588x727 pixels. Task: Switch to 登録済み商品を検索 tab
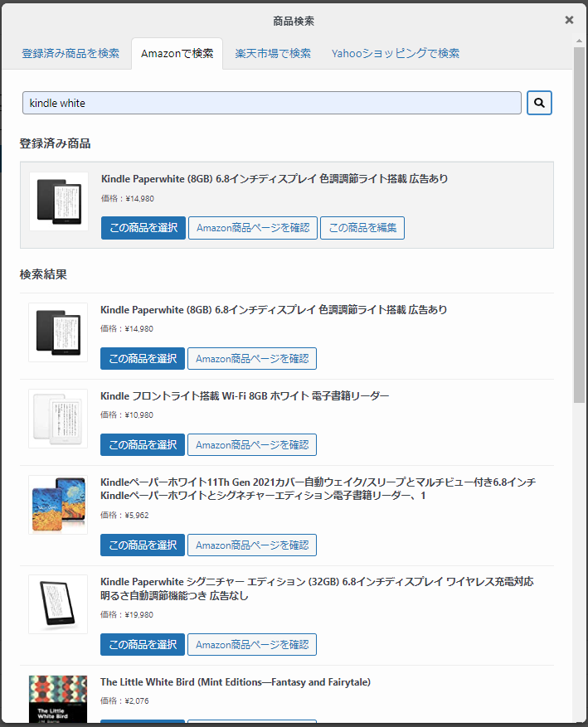pyautogui.click(x=70, y=53)
